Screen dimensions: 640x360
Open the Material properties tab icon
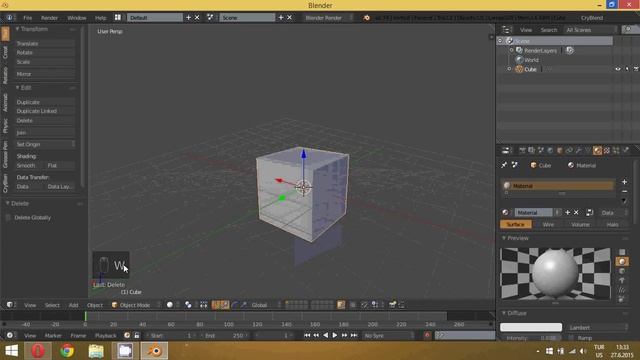tap(597, 151)
